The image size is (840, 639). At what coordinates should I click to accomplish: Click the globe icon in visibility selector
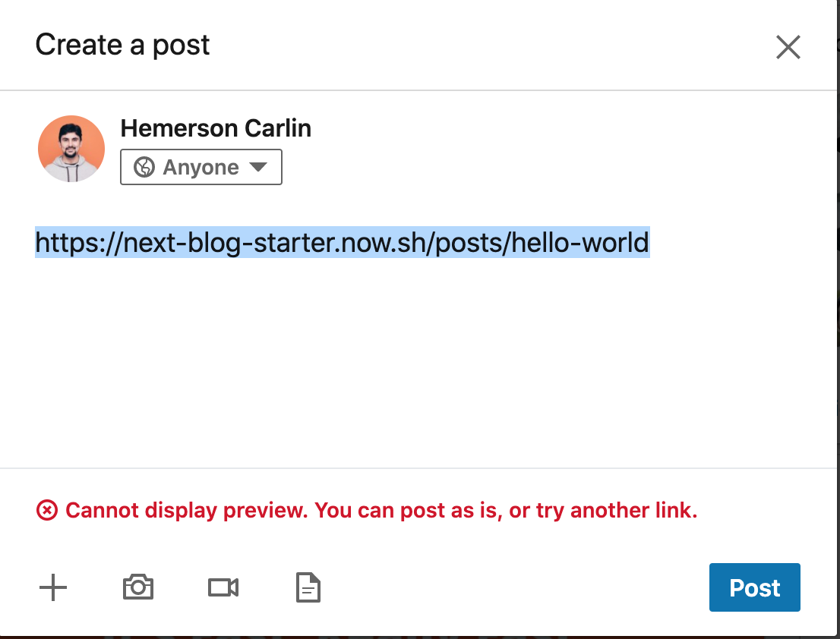(144, 167)
